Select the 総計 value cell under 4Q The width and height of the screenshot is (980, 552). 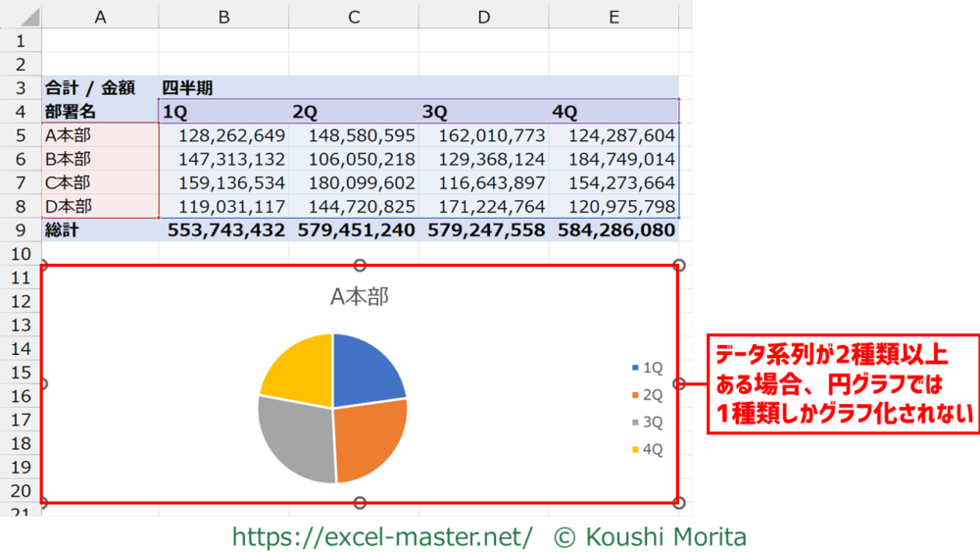coord(614,230)
